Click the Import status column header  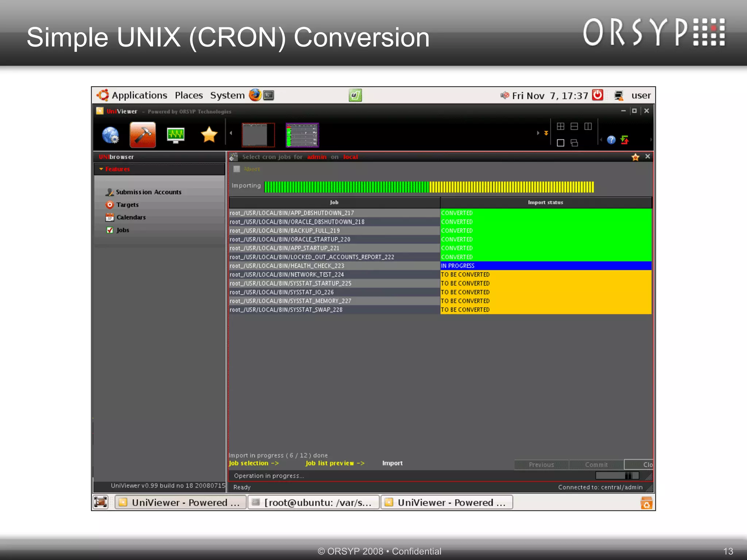546,202
